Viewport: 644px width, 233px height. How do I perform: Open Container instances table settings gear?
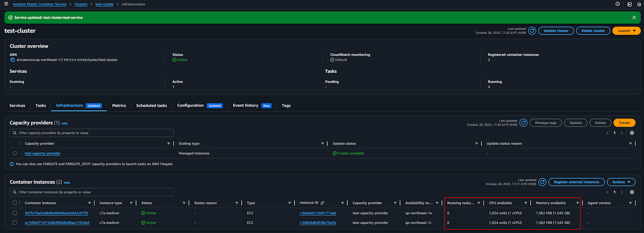click(x=632, y=192)
